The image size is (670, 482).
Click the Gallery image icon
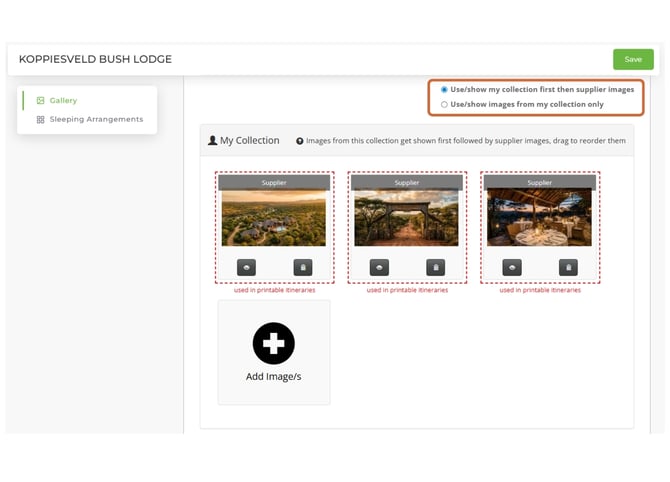pyautogui.click(x=40, y=100)
